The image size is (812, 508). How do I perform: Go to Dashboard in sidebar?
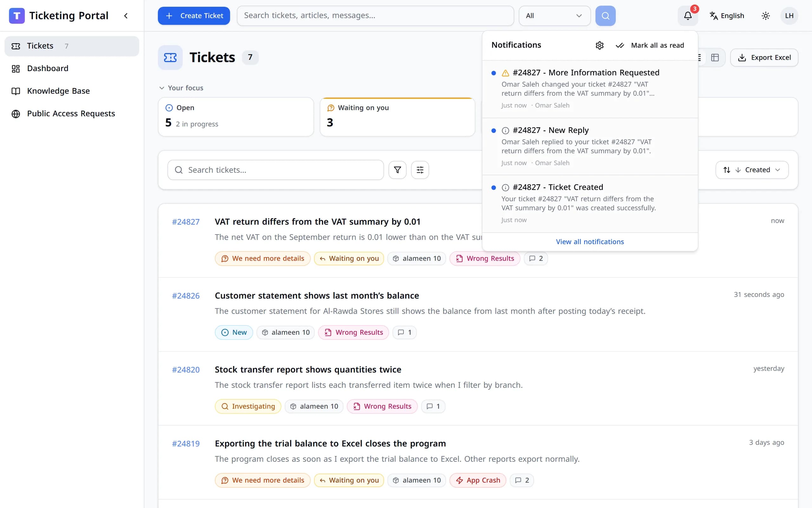click(72, 69)
